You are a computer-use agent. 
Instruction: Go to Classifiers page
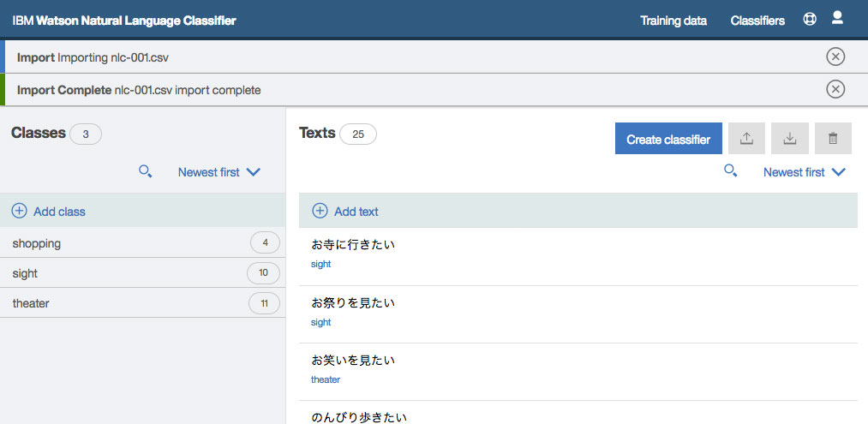(x=757, y=21)
